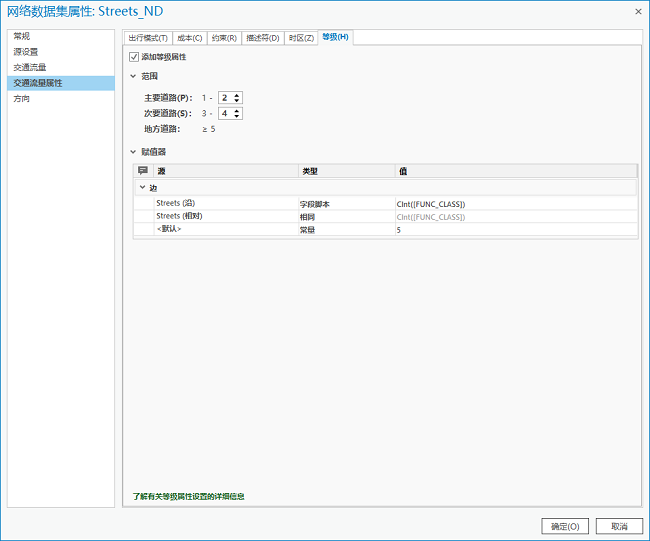Select the 时区(Z) tab

[x=300, y=37]
